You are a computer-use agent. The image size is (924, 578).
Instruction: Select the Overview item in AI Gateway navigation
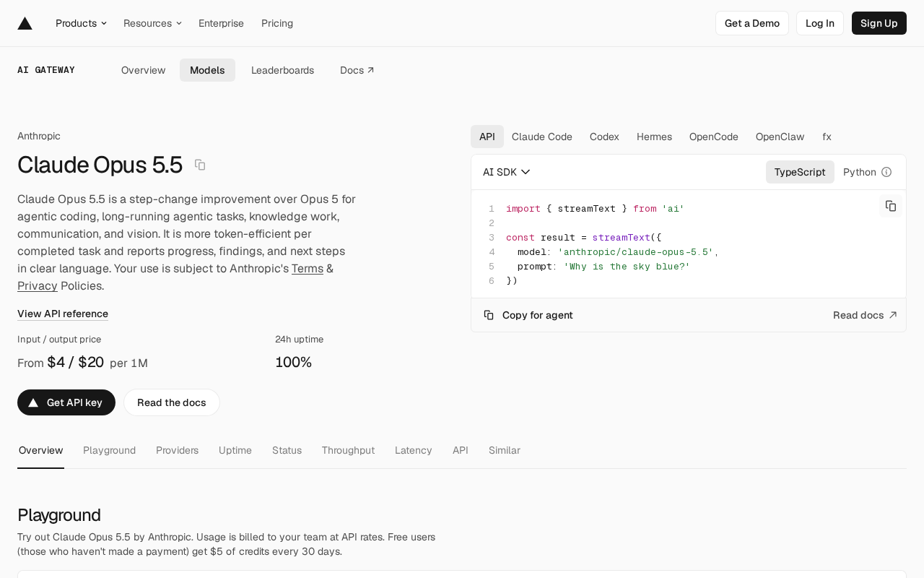[144, 70]
